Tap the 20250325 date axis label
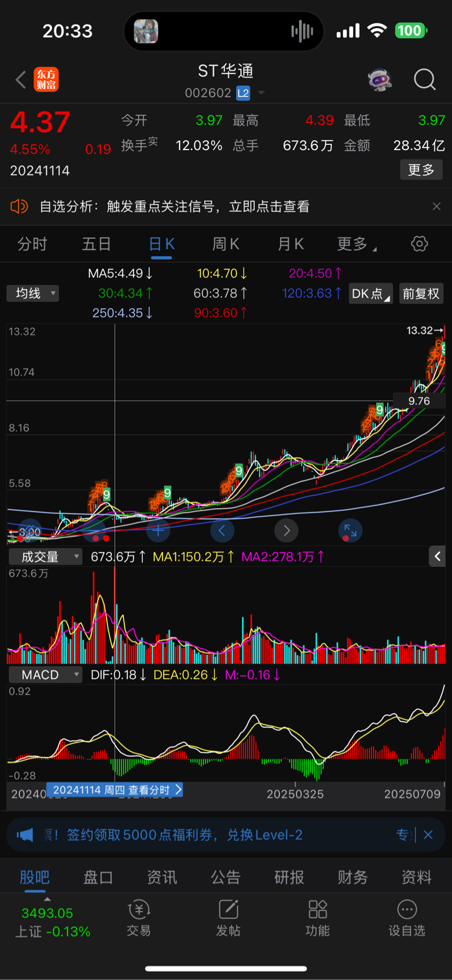 (295, 794)
